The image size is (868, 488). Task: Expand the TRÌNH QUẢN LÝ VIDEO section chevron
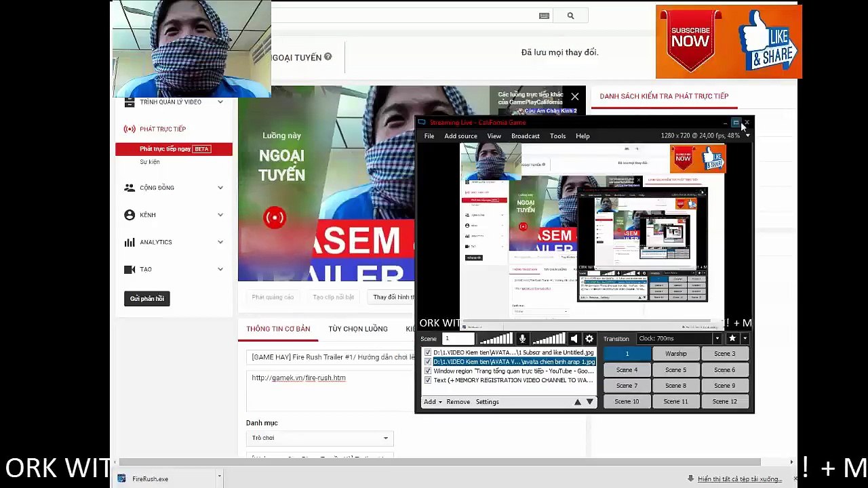[220, 102]
